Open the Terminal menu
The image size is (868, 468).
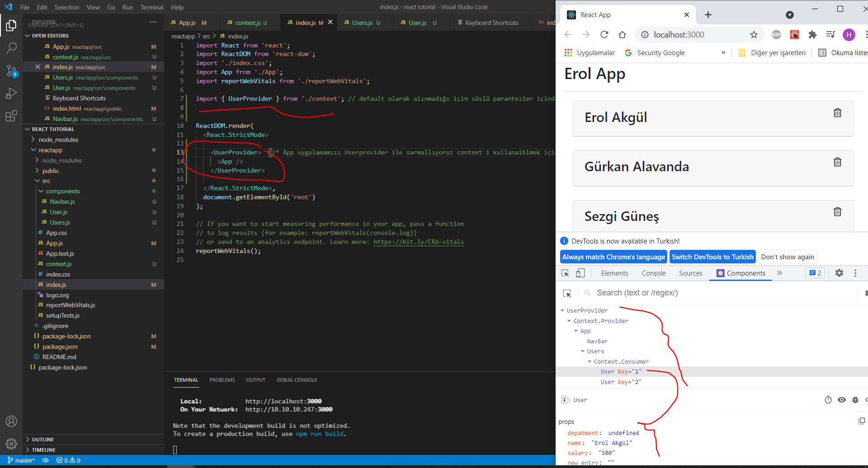[x=151, y=7]
